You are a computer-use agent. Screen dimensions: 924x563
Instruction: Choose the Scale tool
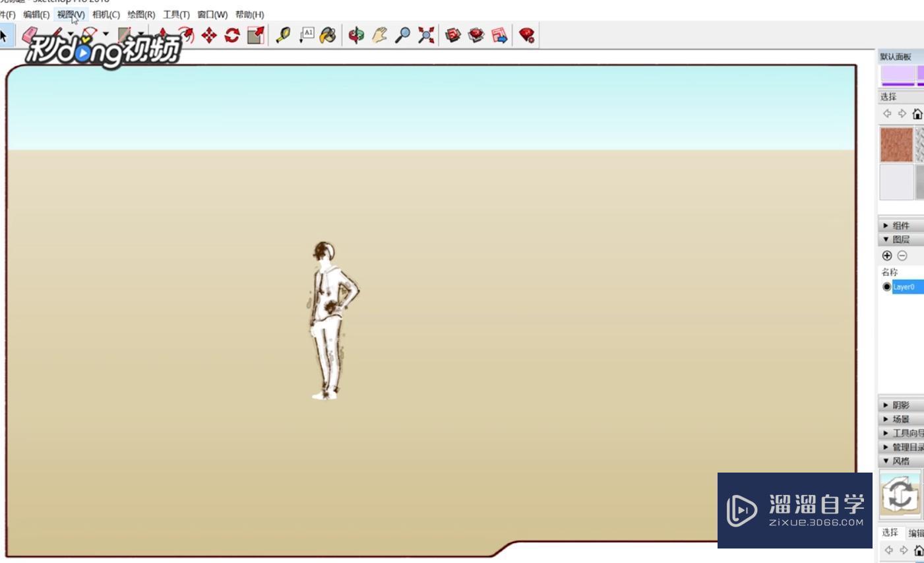click(256, 35)
